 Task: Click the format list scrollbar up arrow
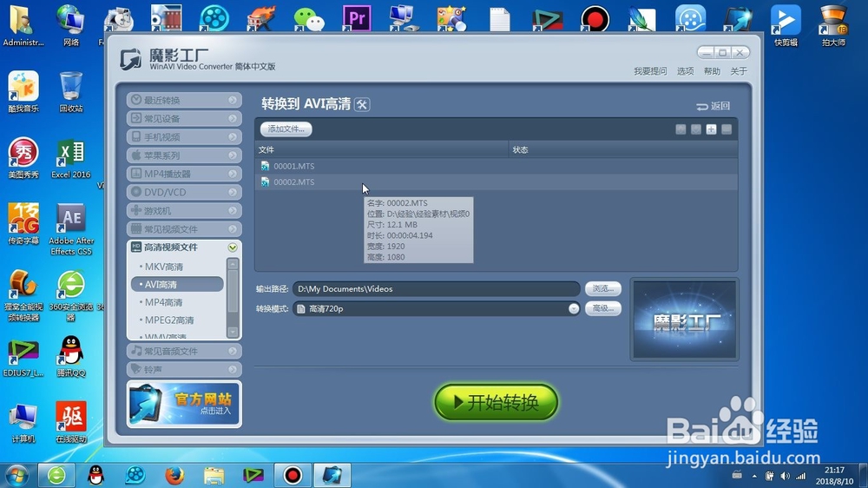point(233,264)
